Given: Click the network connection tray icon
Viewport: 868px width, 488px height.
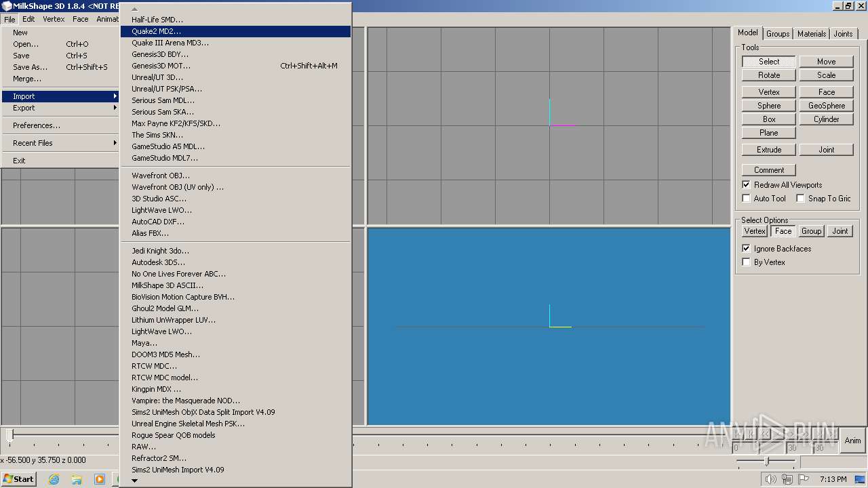Looking at the screenshot, I should pos(787,479).
